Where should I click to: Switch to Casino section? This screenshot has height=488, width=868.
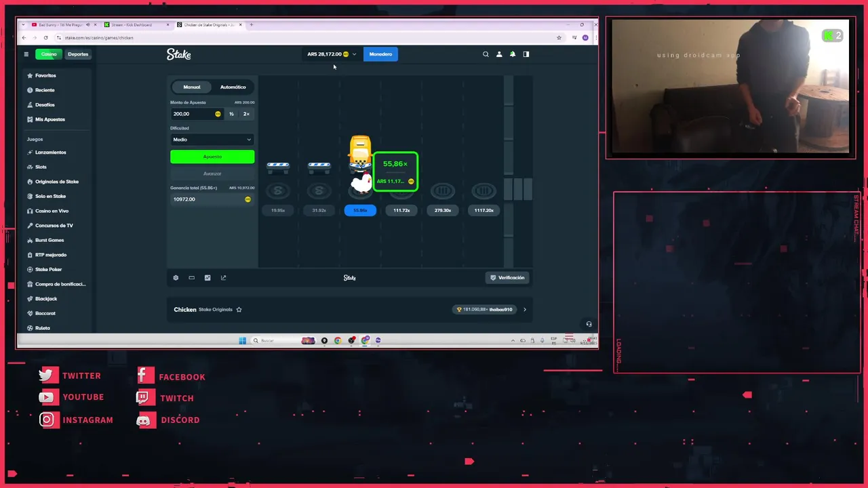49,54
